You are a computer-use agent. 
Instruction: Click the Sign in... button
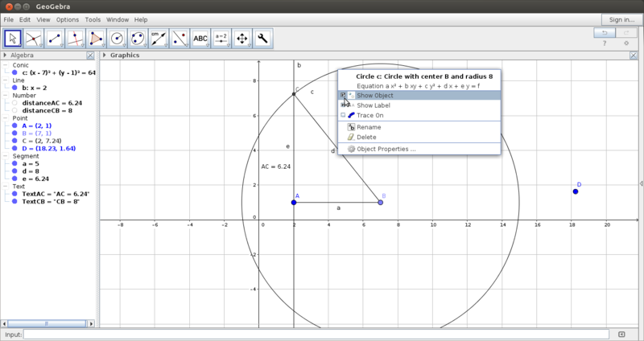[x=621, y=19]
